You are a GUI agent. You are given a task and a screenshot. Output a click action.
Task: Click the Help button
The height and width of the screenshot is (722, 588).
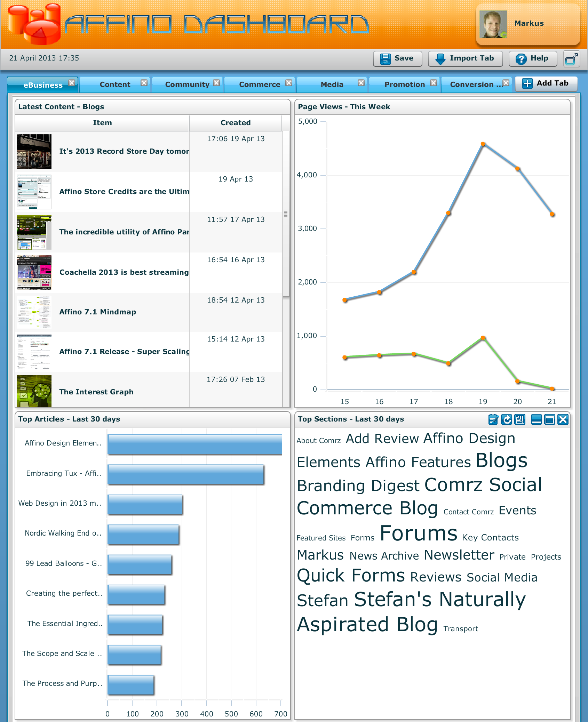point(533,59)
